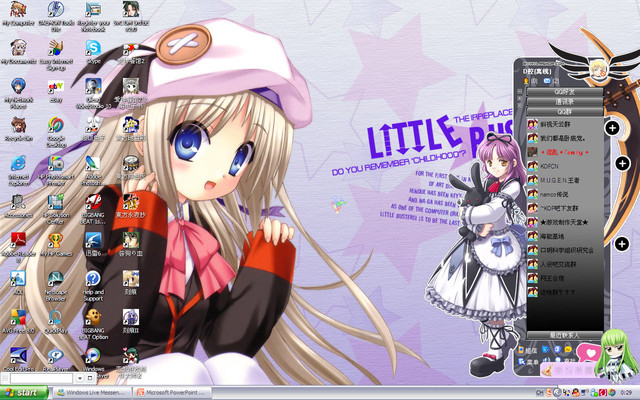Viewport: 640px width, 400px height.
Task: Open the QuickPlay desktop shortcut
Action: 56,321
